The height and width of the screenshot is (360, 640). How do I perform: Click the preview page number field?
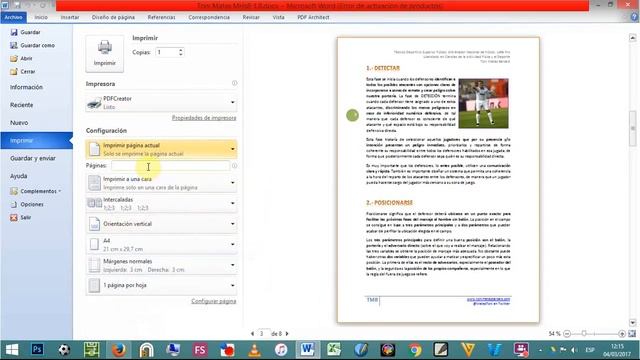pos(263,333)
